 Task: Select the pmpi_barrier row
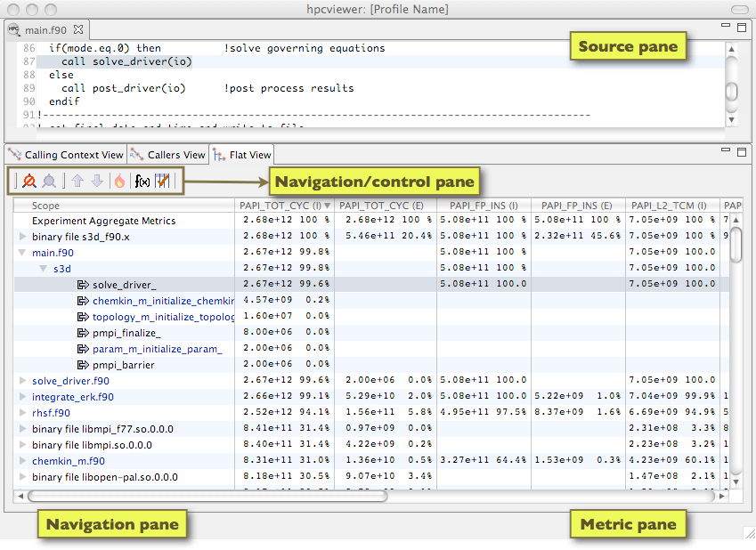coord(371,365)
